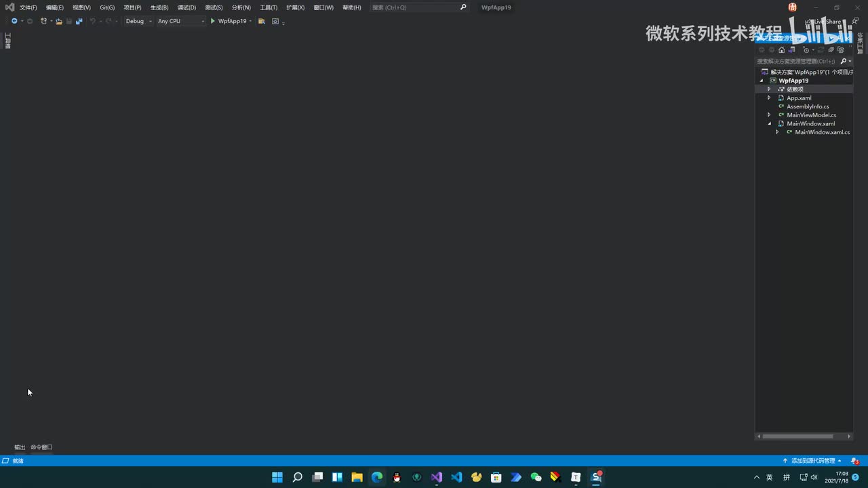
Task: Click the navigate backward toolbar icon
Action: (x=14, y=21)
